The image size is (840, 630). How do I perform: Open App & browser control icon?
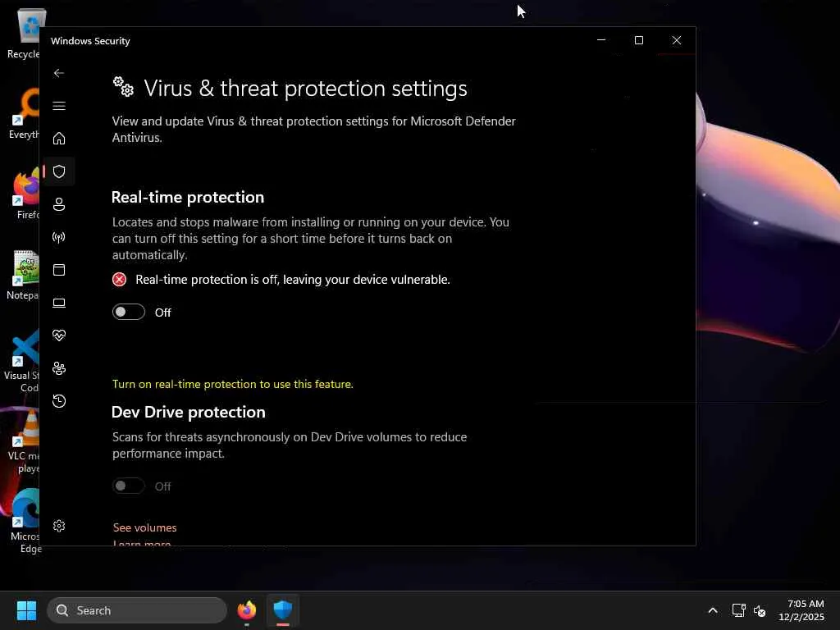59,269
